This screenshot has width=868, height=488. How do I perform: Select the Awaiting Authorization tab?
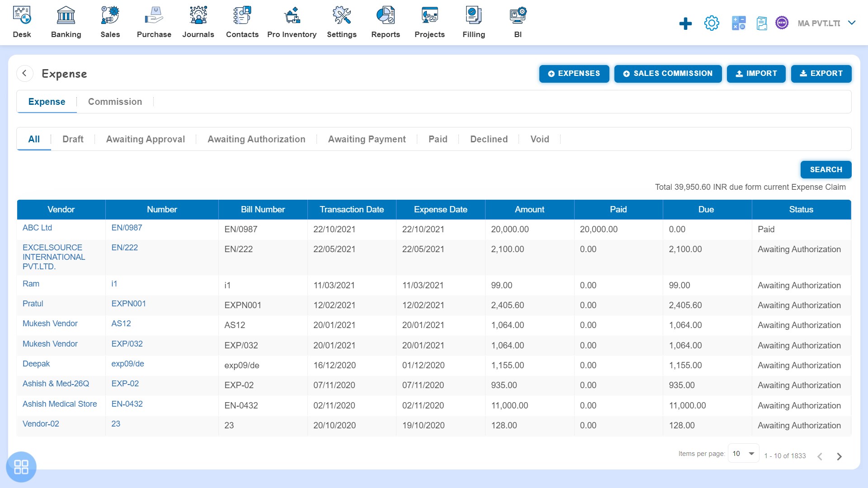(x=256, y=139)
